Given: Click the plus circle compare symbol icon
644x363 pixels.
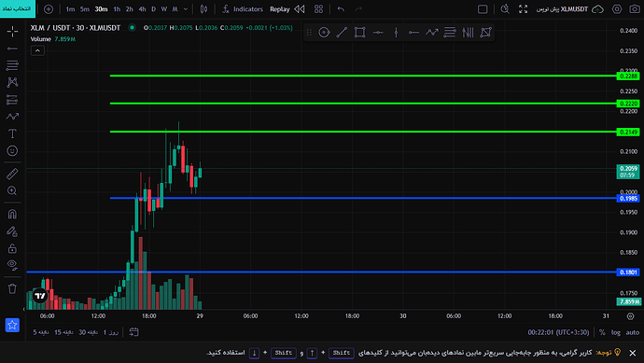Looking at the screenshot, I should (x=49, y=9).
